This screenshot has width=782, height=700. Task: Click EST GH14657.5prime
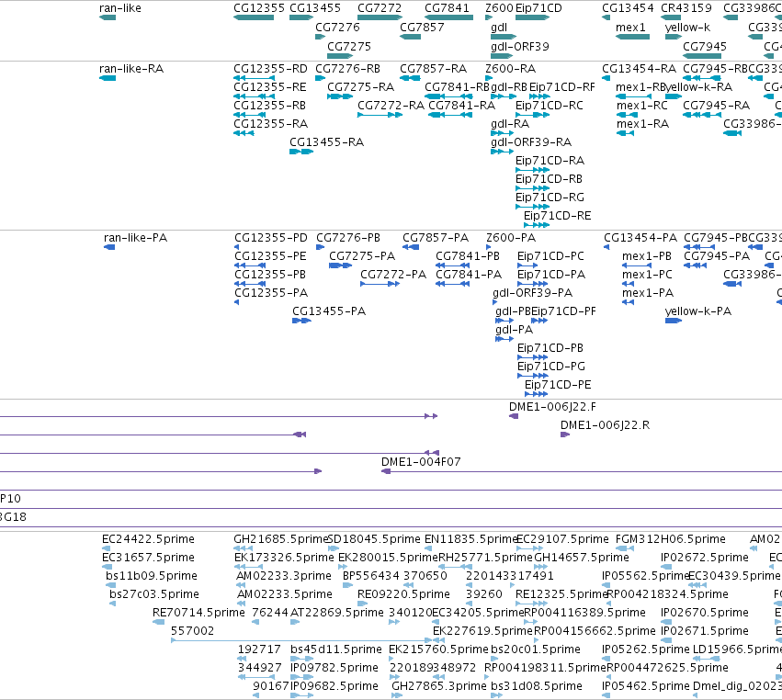(582, 558)
